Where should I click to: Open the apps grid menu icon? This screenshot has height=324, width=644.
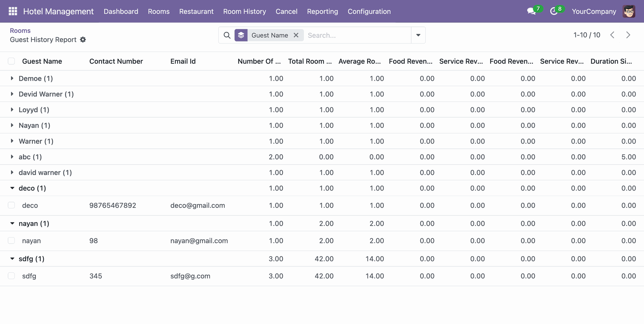pyautogui.click(x=13, y=11)
